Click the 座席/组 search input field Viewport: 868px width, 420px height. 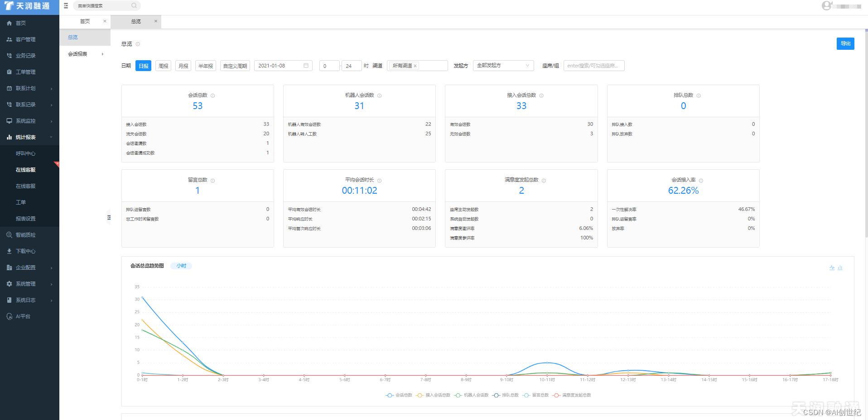(593, 66)
